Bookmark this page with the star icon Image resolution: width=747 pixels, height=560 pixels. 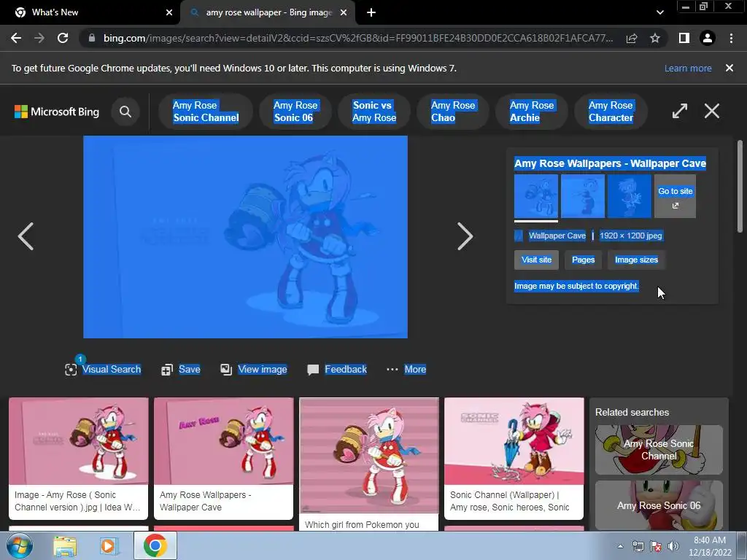655,38
